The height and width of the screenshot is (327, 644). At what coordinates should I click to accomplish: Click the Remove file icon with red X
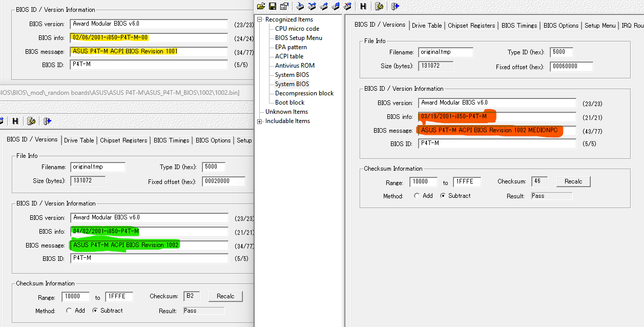347,6
